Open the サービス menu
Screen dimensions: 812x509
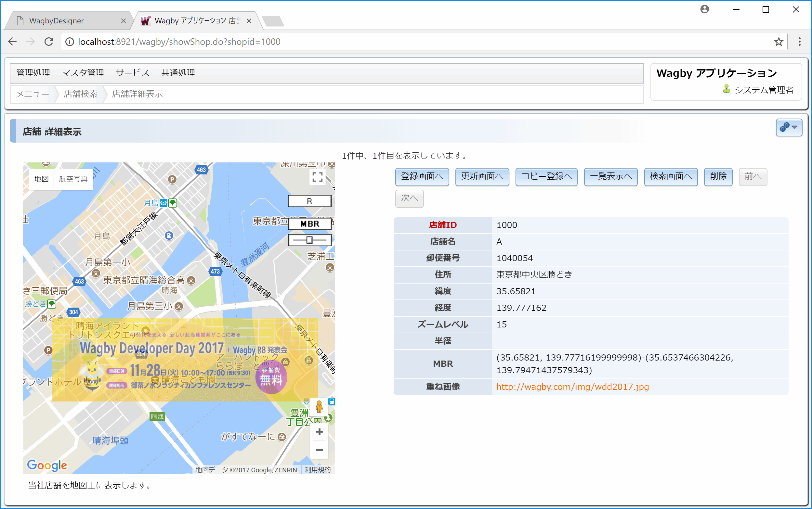(x=133, y=73)
